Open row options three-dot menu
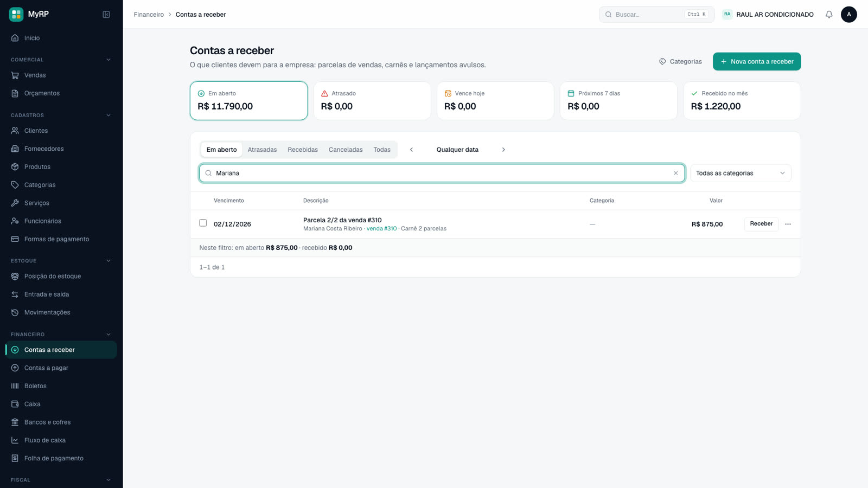The height and width of the screenshot is (488, 868). tap(788, 224)
